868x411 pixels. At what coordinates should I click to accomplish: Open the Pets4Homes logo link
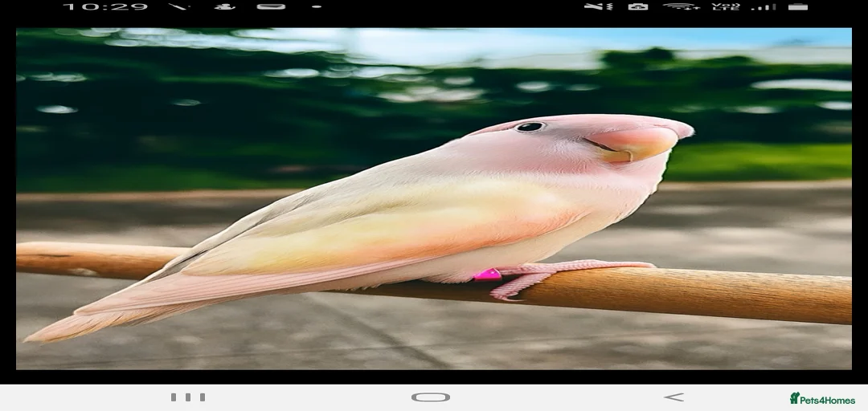click(x=821, y=398)
